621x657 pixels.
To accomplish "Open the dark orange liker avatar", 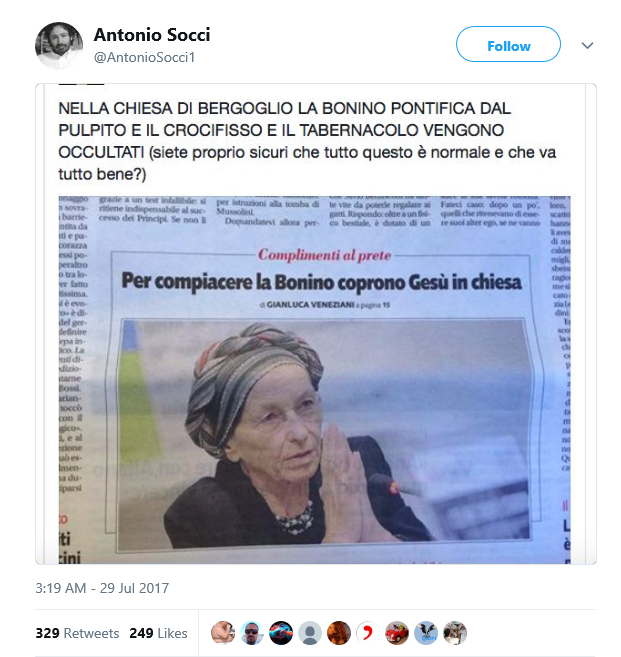I will click(x=339, y=633).
